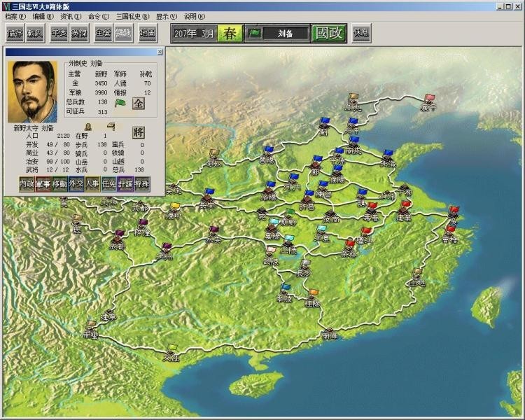Select the 襄平 city with pink flag
525x420 pixels.
[x=428, y=103]
